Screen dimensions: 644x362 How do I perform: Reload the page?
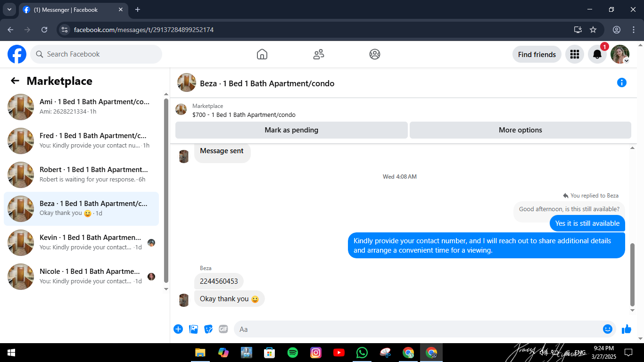(x=44, y=30)
